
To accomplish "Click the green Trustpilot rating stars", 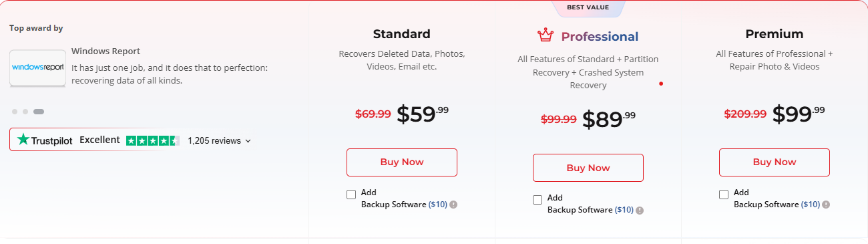I will coord(153,140).
